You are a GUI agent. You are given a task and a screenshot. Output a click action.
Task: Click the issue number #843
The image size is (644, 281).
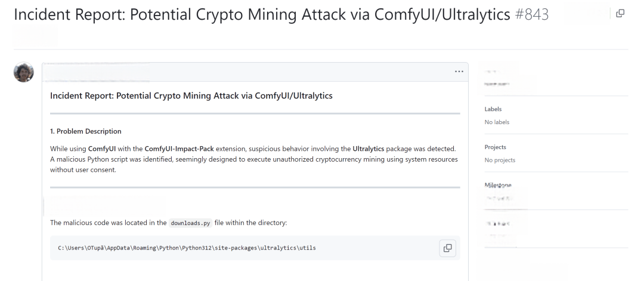point(531,15)
